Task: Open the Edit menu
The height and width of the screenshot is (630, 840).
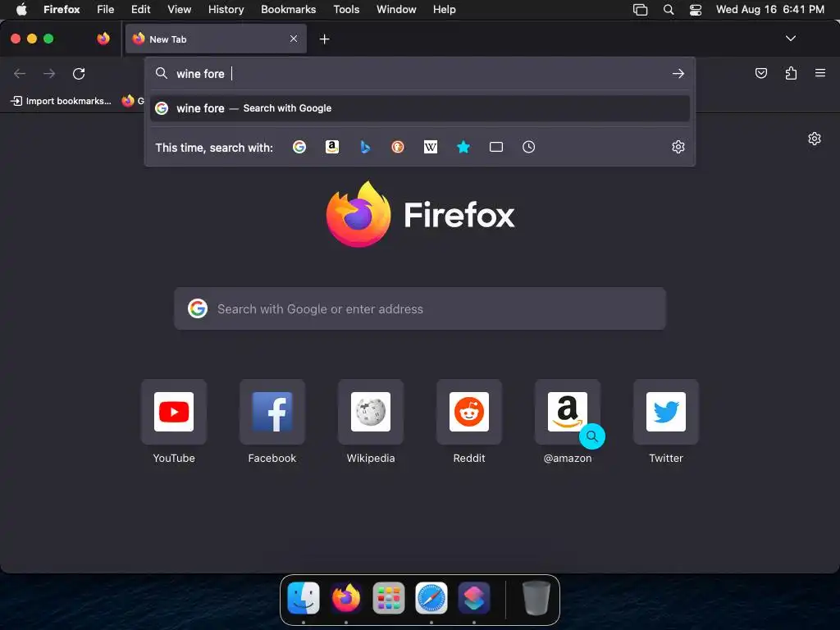Action: pyautogui.click(x=141, y=9)
